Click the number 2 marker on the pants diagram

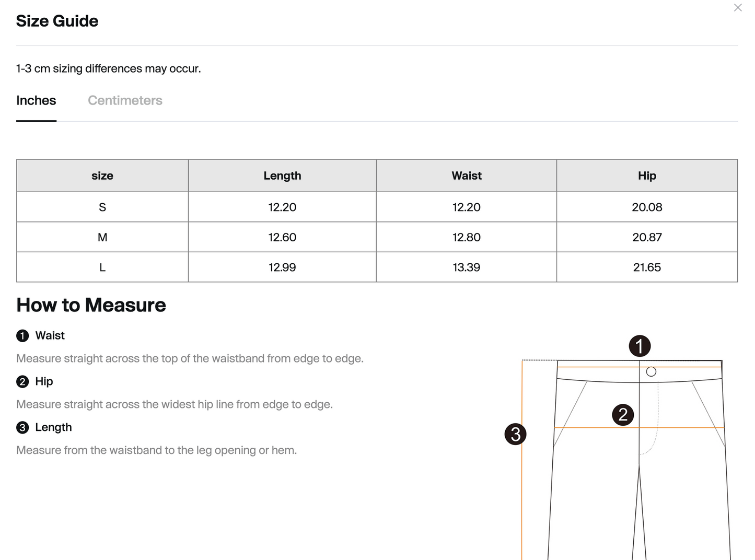(623, 415)
